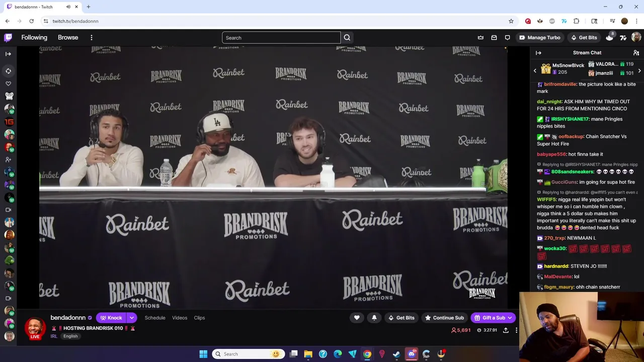Click the Twitch search magnifier button
Screen dimensions: 644x362
tap(347, 38)
